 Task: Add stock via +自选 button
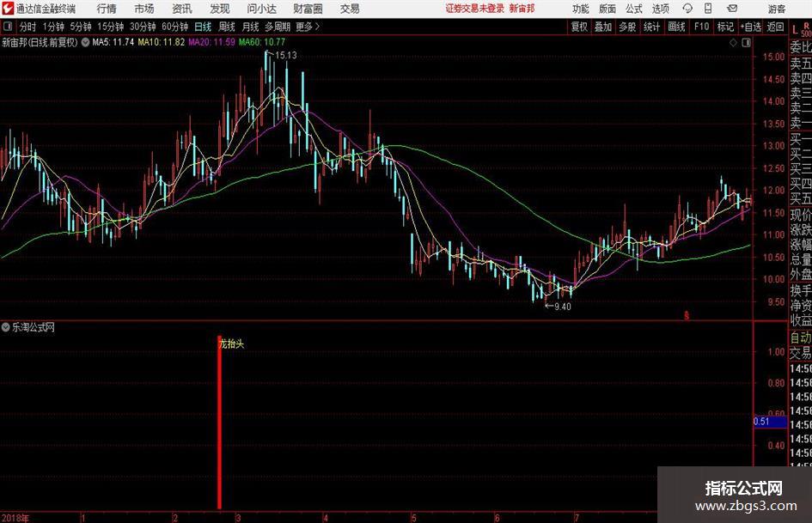pos(750,27)
